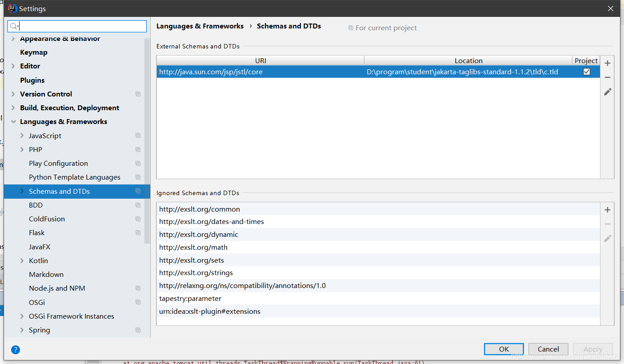
Task: Click the Cancel button
Action: tap(548, 349)
